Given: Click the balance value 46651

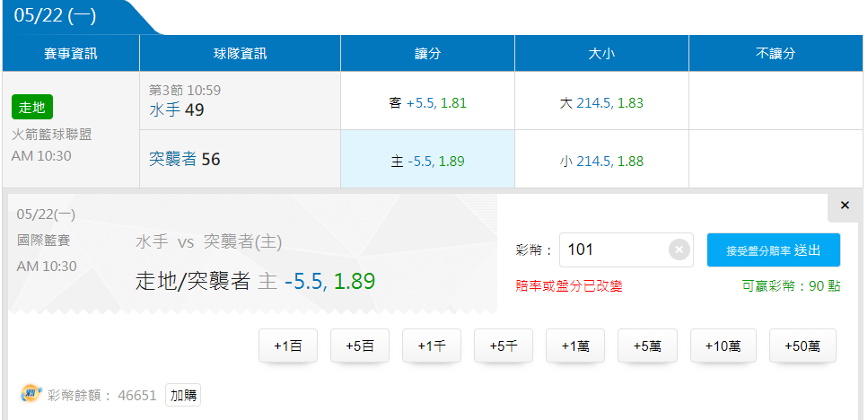Looking at the screenshot, I should [136, 396].
